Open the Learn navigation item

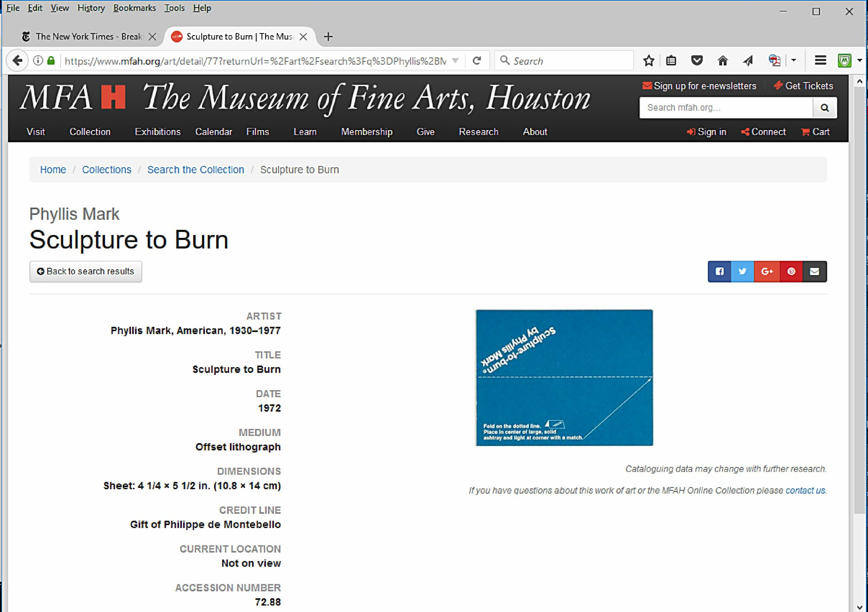[x=305, y=132]
